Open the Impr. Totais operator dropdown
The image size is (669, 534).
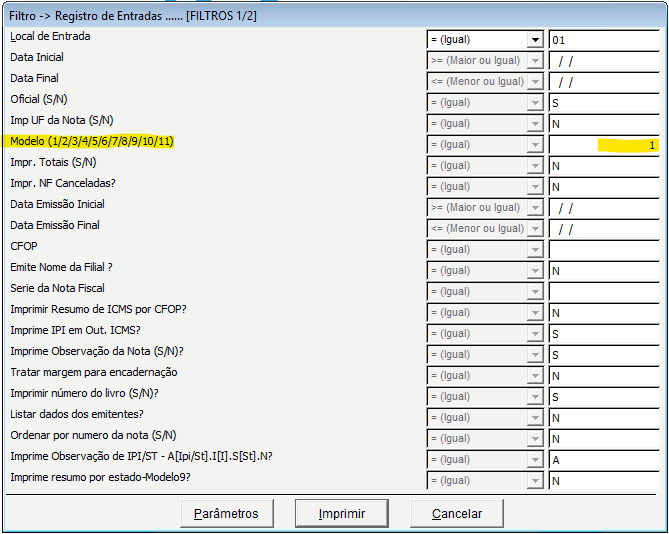pos(485,165)
